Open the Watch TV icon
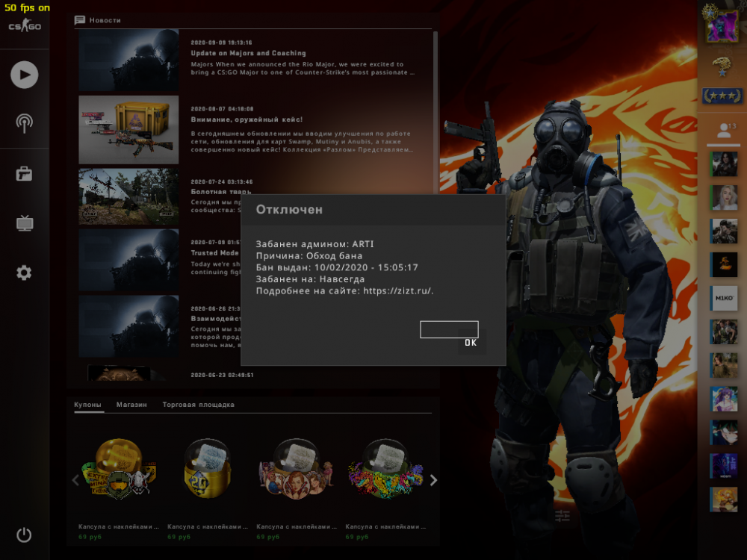This screenshot has width=747, height=560. (x=24, y=223)
